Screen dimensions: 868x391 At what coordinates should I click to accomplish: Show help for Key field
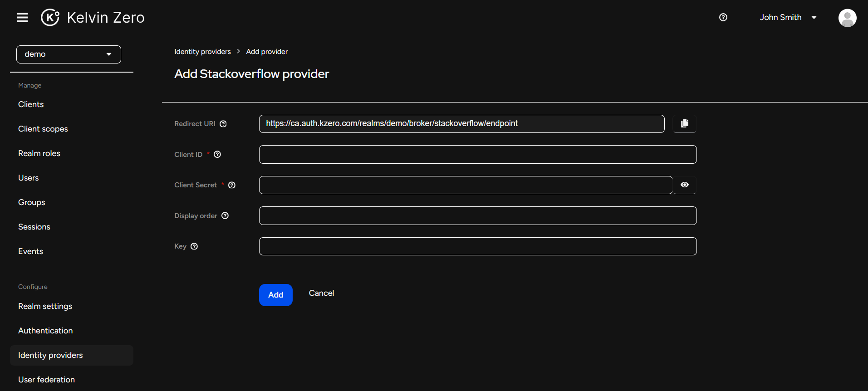[194, 246]
